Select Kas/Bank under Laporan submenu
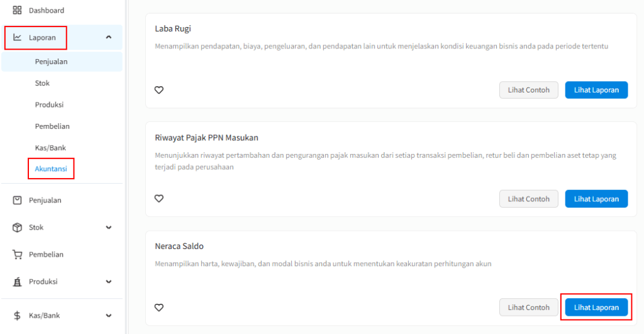This screenshot has width=644, height=334. [x=50, y=148]
